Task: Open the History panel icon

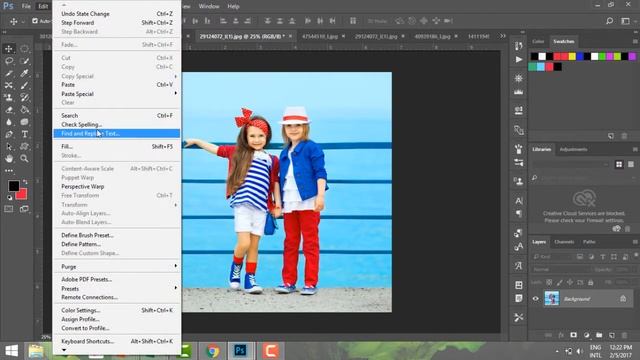Action: pos(518,46)
